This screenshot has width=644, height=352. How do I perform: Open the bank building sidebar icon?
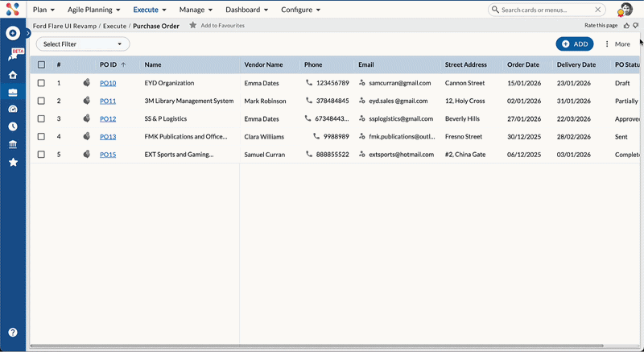pyautogui.click(x=13, y=144)
